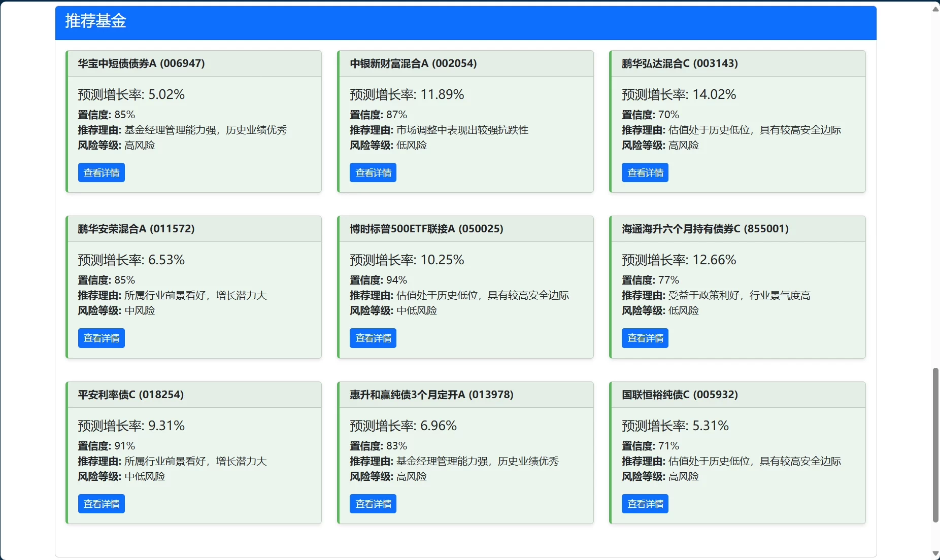The image size is (940, 560).
Task: Click 查看详情 for 博时标普500ETF联接A
Action: (373, 338)
